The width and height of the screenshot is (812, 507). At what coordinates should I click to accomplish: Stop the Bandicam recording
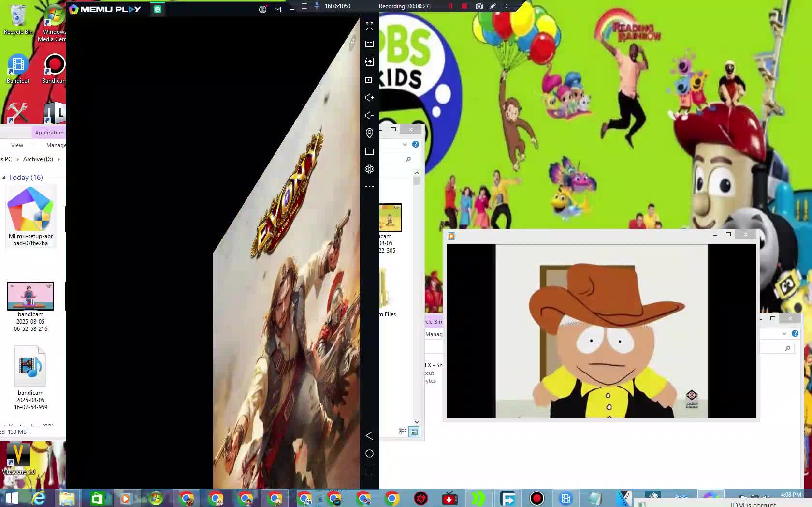tap(464, 6)
